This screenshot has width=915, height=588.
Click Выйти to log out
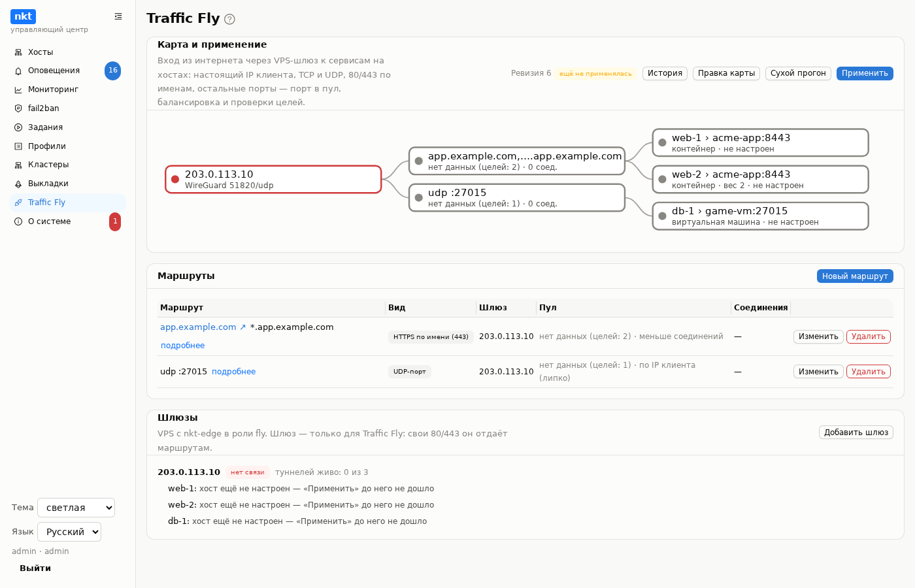point(35,568)
